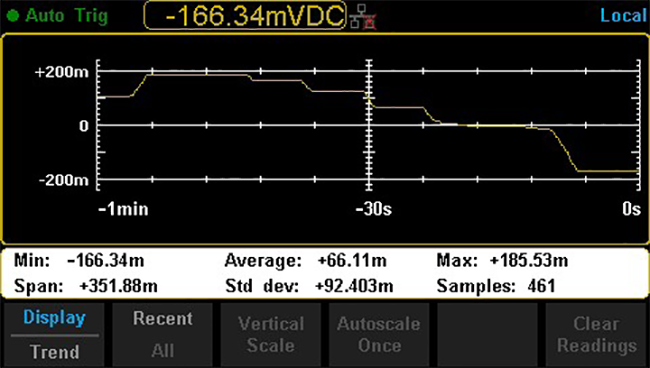The width and height of the screenshot is (650, 368).
Task: Click the green Auto Trig indicator dot
Action: (x=13, y=16)
